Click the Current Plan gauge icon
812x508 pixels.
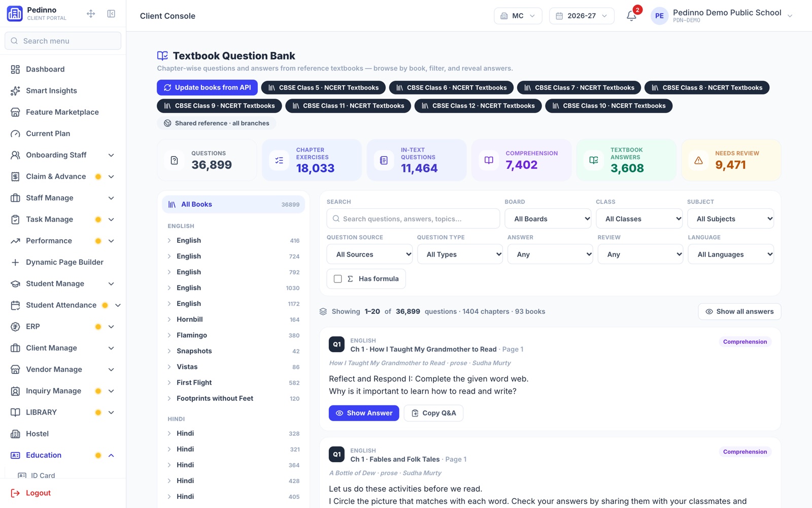pos(15,134)
